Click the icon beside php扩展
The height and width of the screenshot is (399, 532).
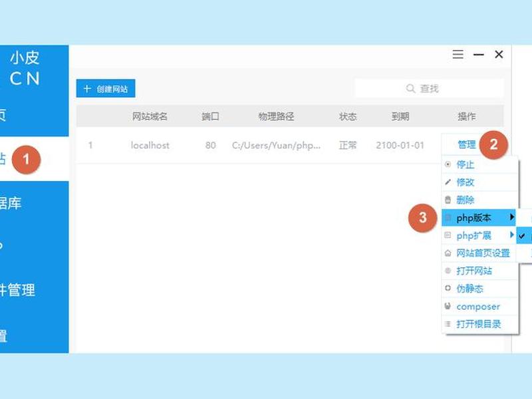tap(448, 235)
